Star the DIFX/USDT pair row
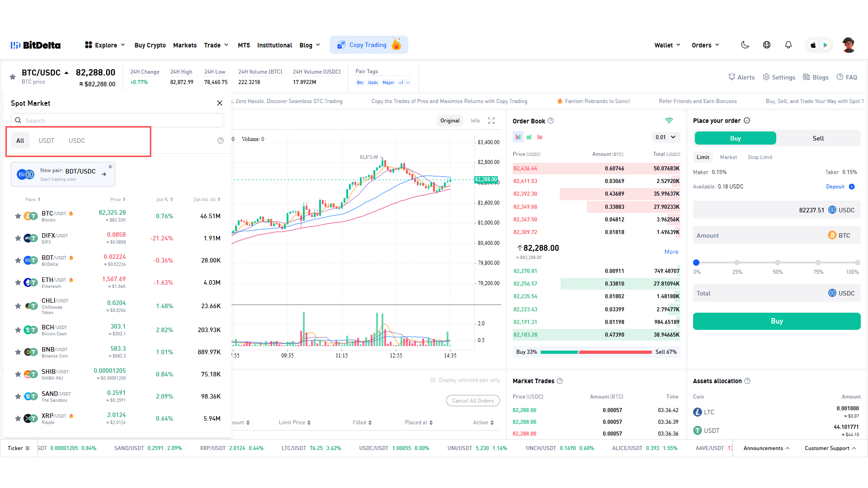Viewport: 868px width, 488px height. 18,238
